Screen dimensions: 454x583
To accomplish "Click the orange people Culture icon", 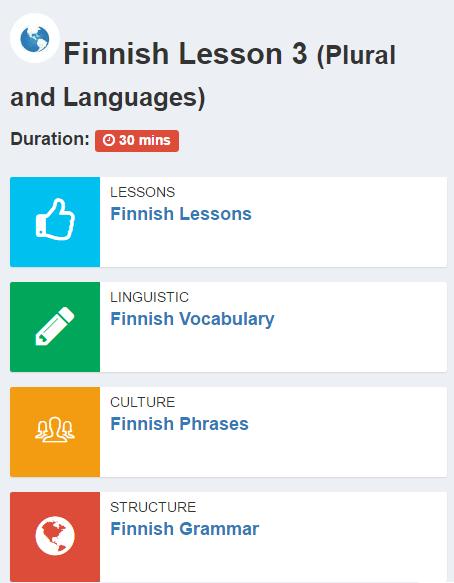I will [x=55, y=432].
